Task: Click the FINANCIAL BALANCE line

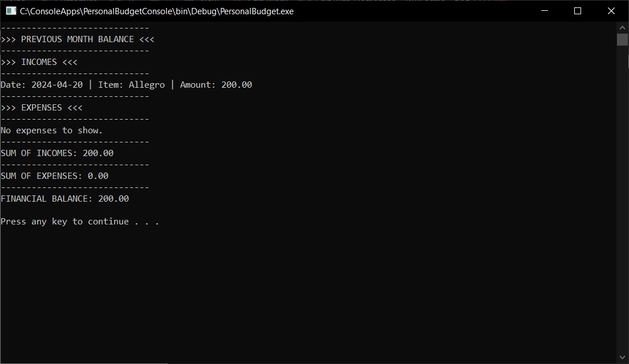Action: (65, 199)
